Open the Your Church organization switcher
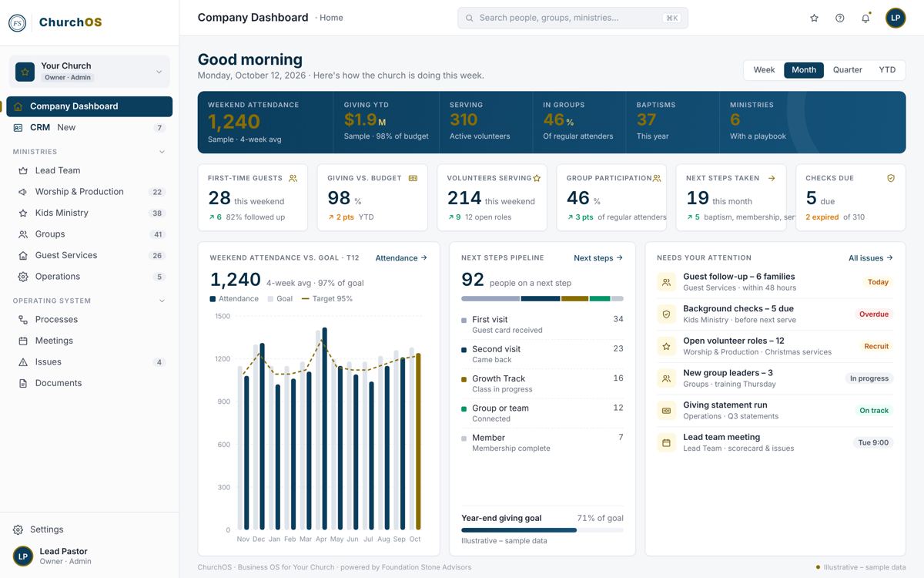 click(x=89, y=72)
